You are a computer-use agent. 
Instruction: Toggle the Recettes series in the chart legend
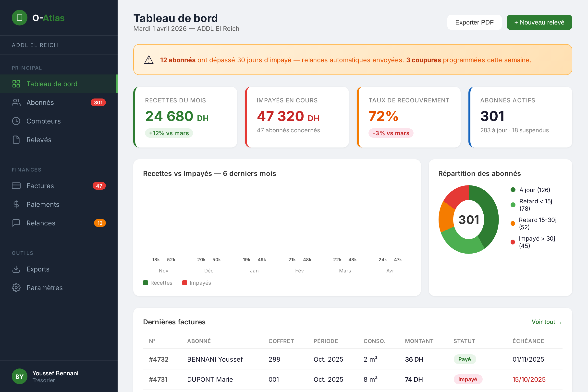click(x=158, y=282)
